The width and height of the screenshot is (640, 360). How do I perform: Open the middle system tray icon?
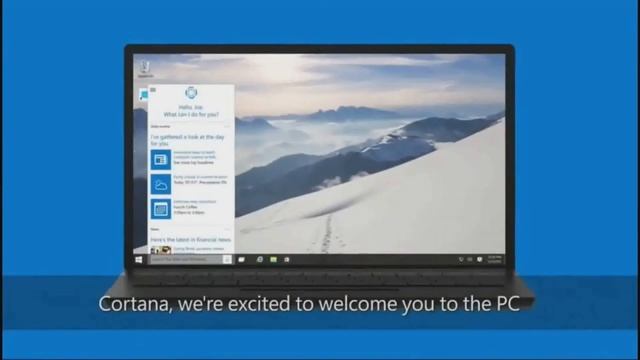[470, 260]
